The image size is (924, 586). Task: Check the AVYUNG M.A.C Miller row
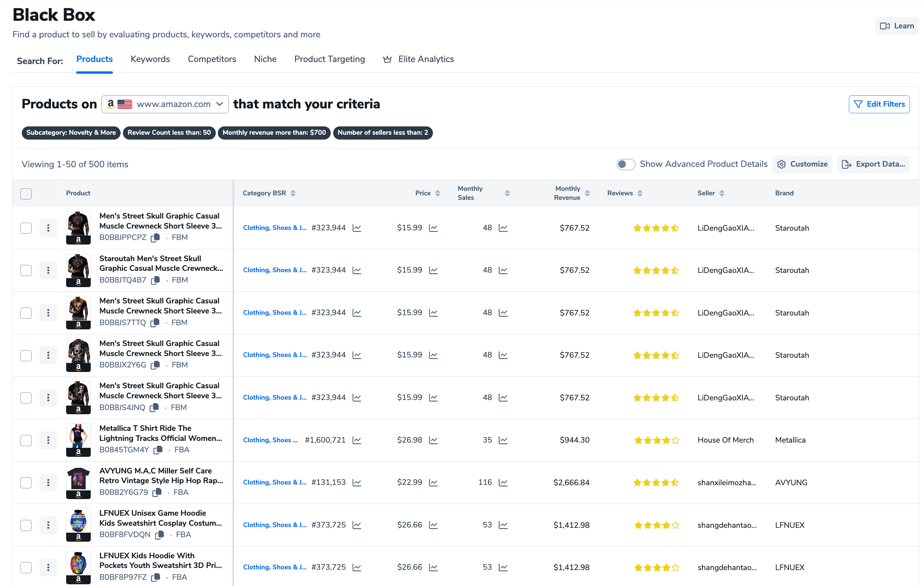pyautogui.click(x=26, y=482)
